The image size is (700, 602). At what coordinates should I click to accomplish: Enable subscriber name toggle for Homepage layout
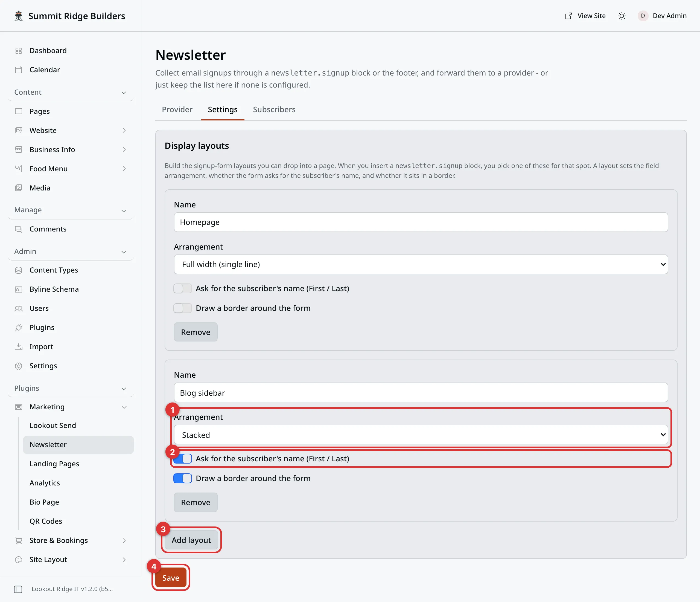[182, 288]
